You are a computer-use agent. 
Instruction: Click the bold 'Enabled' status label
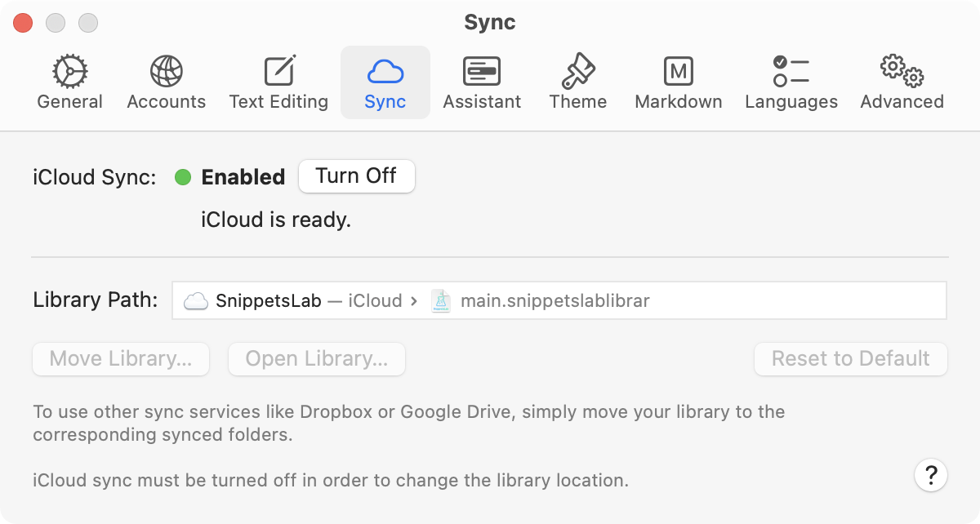[243, 177]
